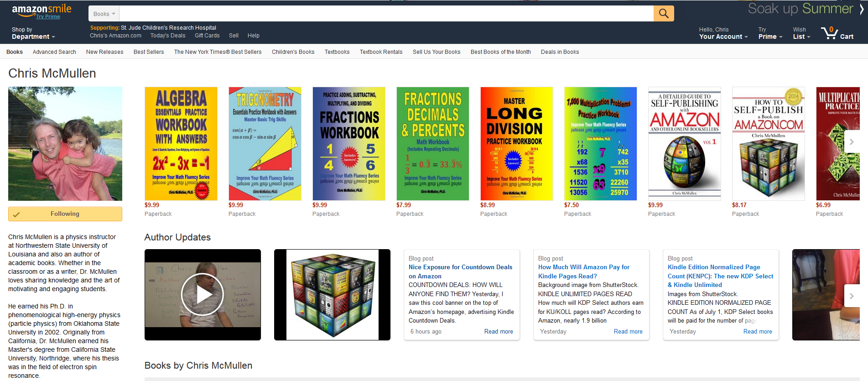Expand the Shop by Department menu

coord(33,33)
